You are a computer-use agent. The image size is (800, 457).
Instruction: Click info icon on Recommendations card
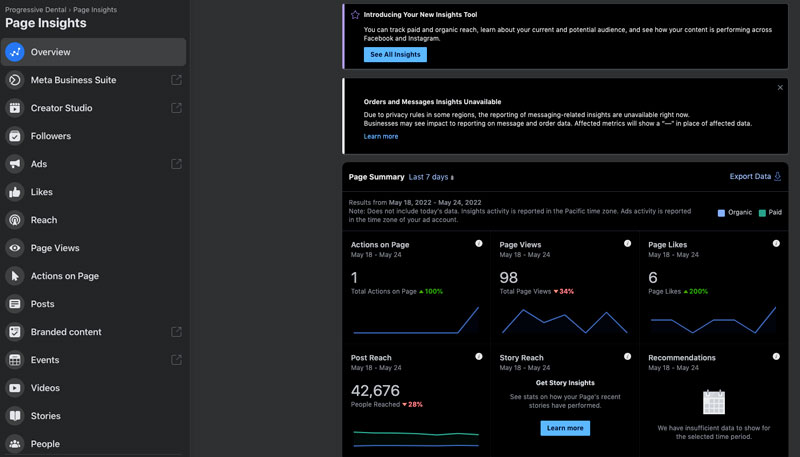click(776, 357)
